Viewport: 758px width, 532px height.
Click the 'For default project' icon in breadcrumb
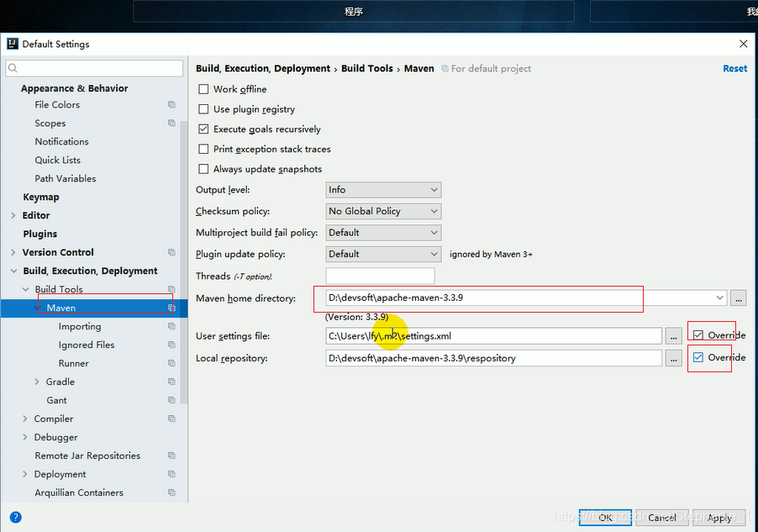(445, 69)
